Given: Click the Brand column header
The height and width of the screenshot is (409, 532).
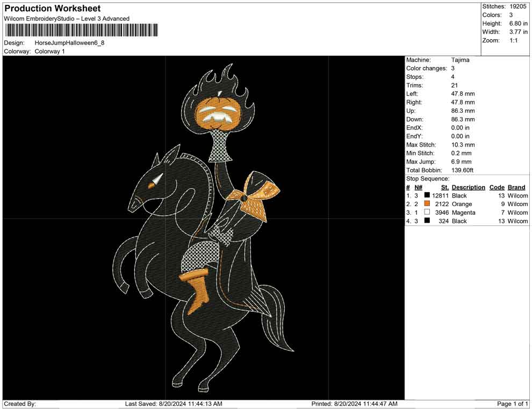Looking at the screenshot, I should pos(516,187).
